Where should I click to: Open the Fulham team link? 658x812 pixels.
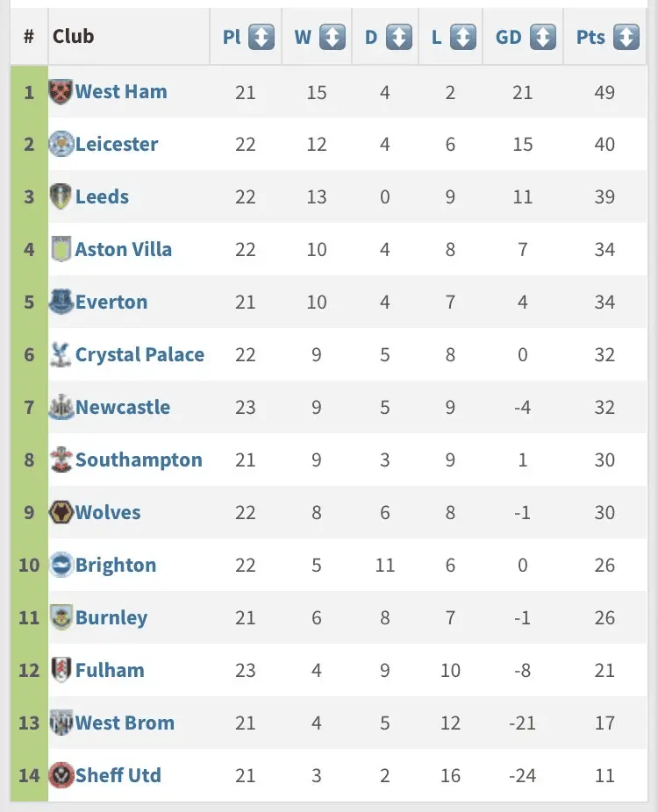pyautogui.click(x=110, y=670)
